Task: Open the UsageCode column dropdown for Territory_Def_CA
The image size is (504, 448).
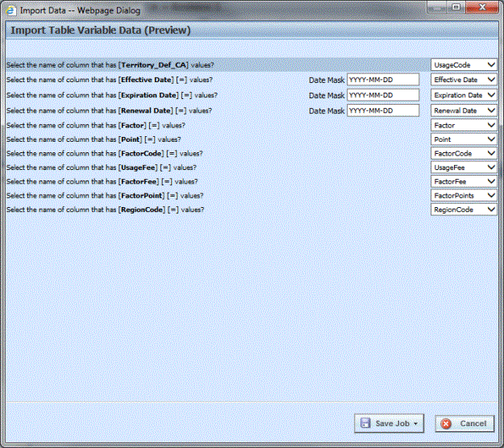Action: [x=464, y=65]
